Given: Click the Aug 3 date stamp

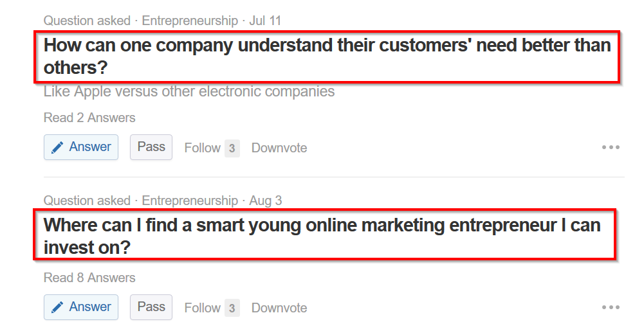Looking at the screenshot, I should point(265,201).
